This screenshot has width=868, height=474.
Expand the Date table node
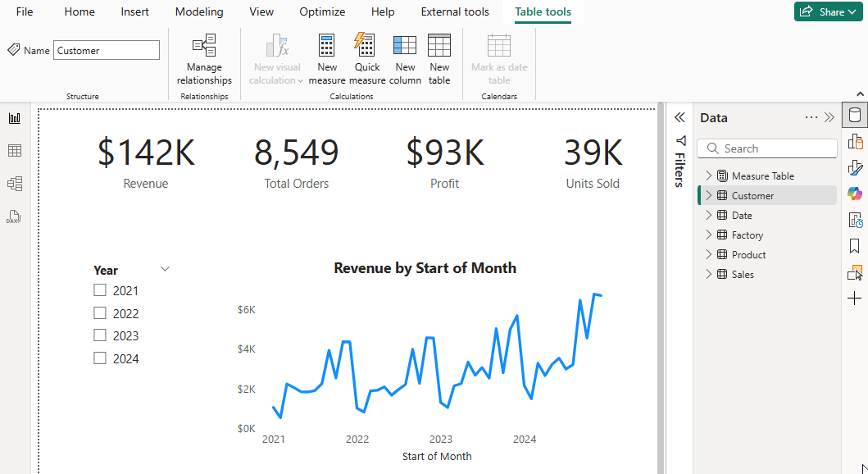pos(708,215)
